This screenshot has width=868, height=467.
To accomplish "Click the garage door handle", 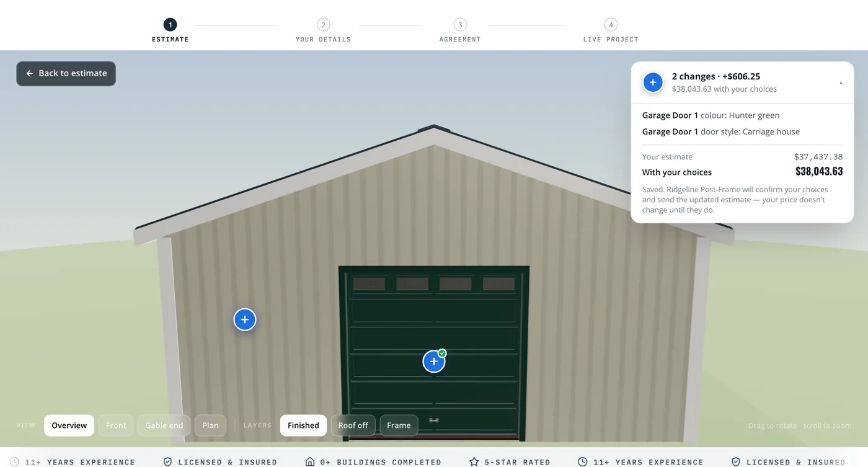I will 434,420.
